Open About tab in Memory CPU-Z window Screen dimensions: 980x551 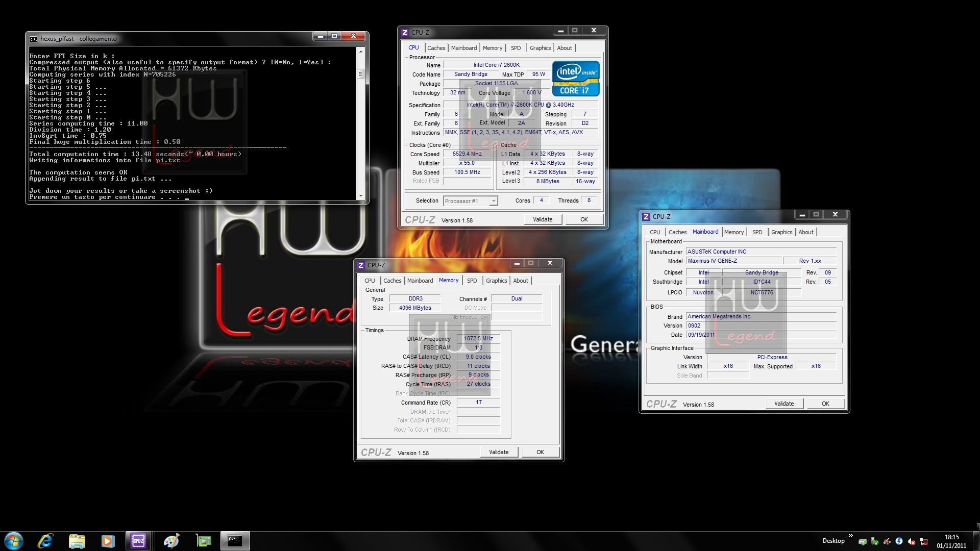[521, 281]
